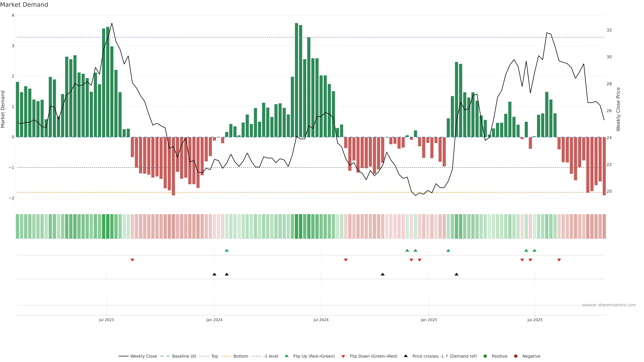Select the first red Flip Down marker
The height and width of the screenshot is (362, 644).
tap(132, 260)
